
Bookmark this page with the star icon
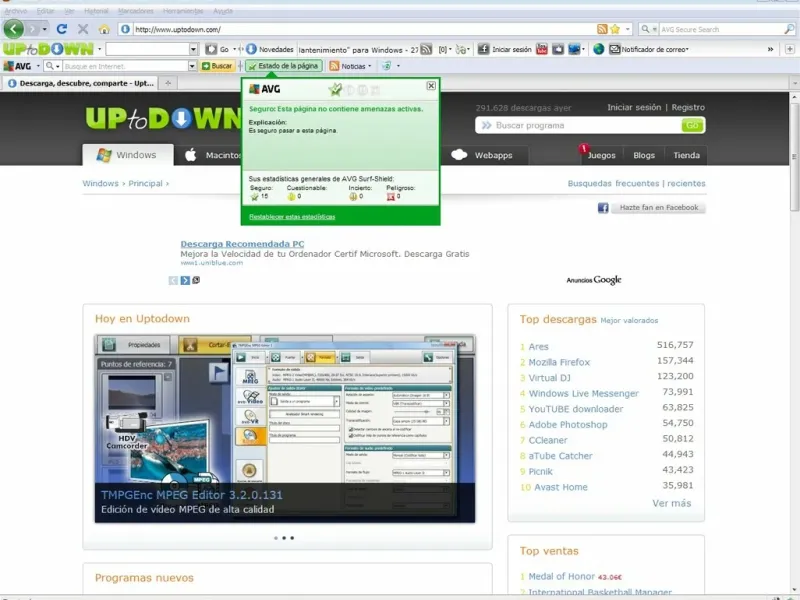pyautogui.click(x=615, y=29)
